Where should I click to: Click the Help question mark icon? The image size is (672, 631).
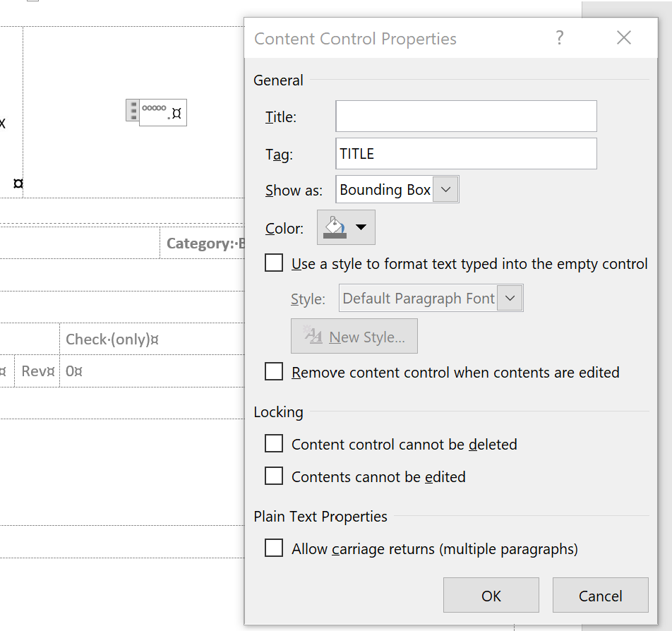[x=560, y=38]
